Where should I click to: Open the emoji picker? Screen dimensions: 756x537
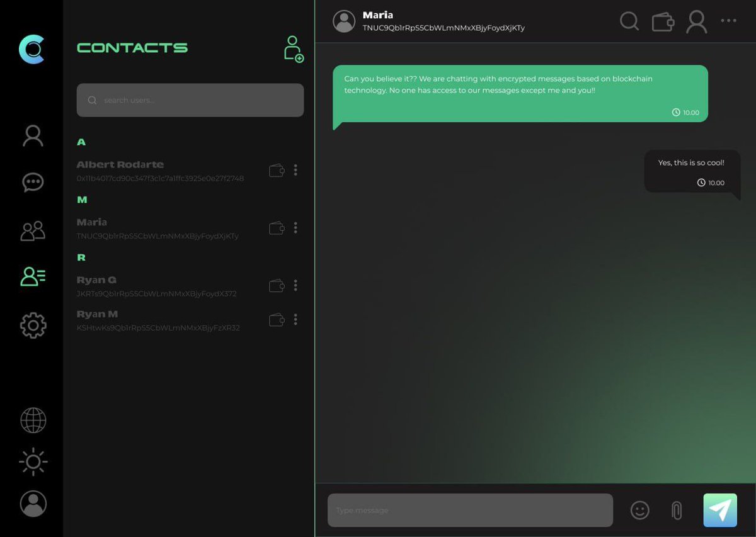pos(640,510)
